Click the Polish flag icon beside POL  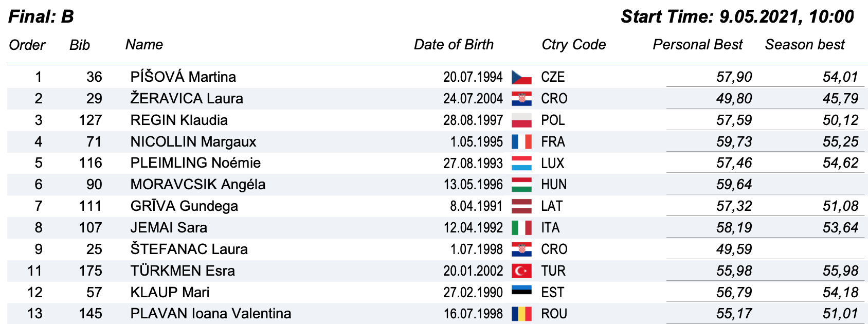[521, 120]
